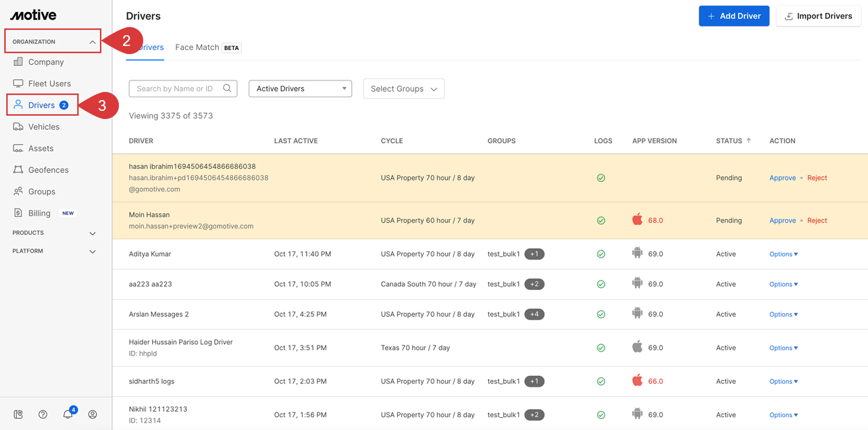Click Apple app icon for Haider Hussain

pyautogui.click(x=637, y=348)
